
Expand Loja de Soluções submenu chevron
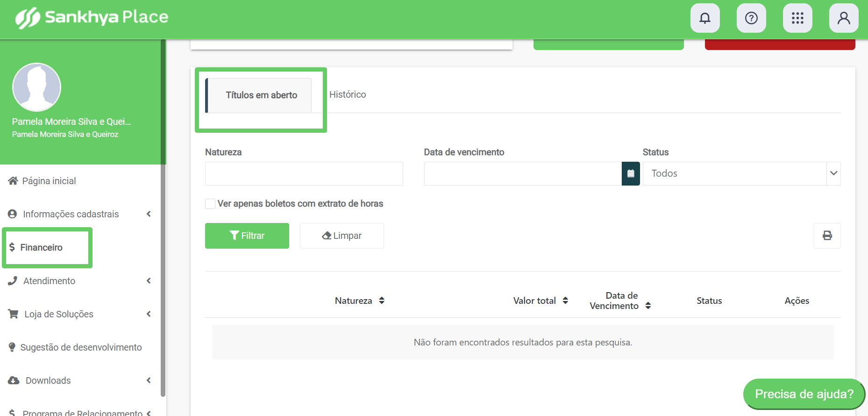(149, 314)
